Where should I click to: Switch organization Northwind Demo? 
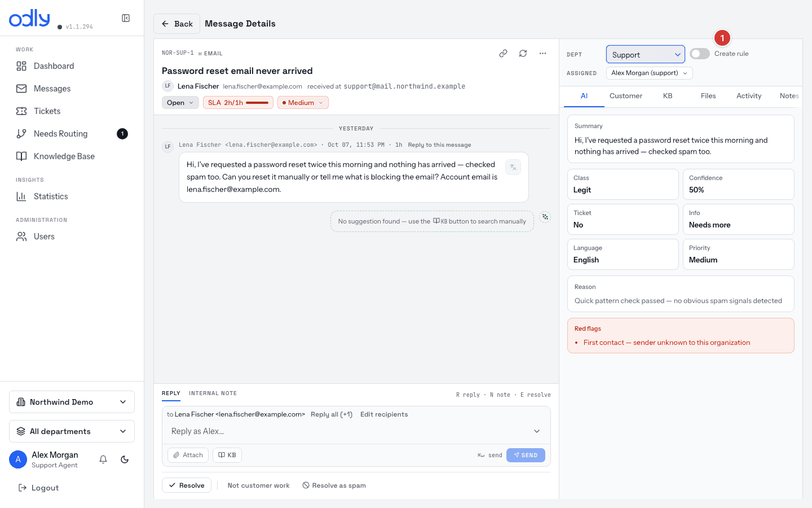[x=72, y=402]
